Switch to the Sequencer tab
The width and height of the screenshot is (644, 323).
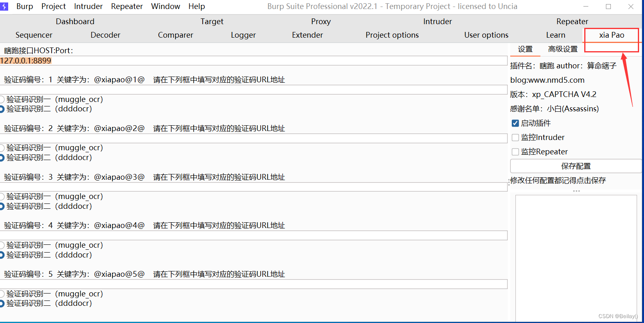(34, 35)
